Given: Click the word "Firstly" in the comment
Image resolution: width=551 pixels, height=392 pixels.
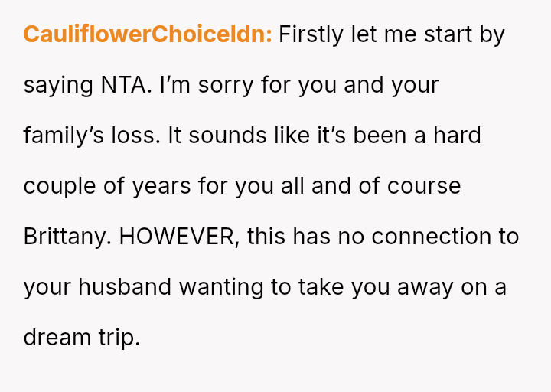Looking at the screenshot, I should coord(311,34).
